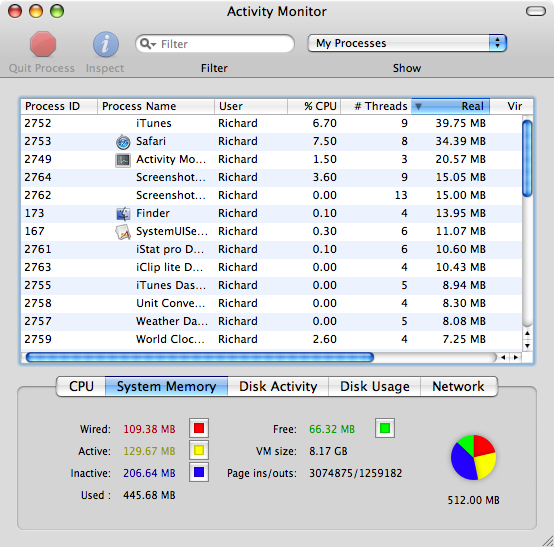Switch to the Disk Usage tab
The image size is (554, 547).
tap(375, 386)
